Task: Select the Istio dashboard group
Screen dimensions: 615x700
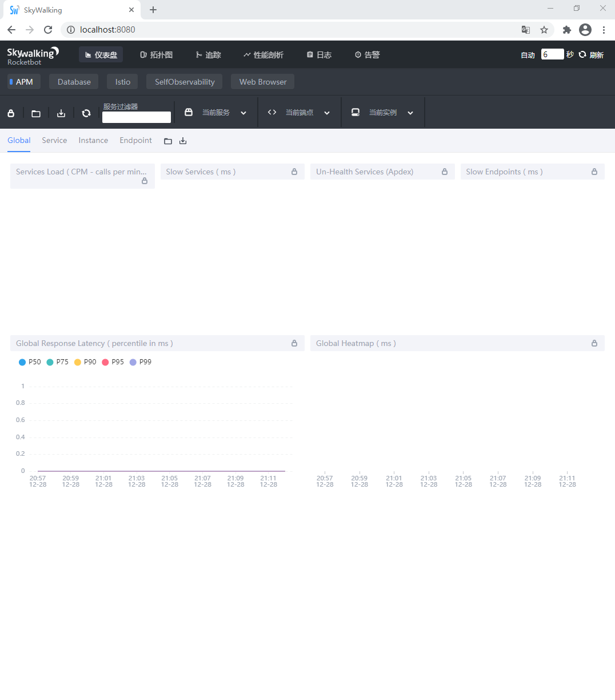Action: click(x=122, y=82)
